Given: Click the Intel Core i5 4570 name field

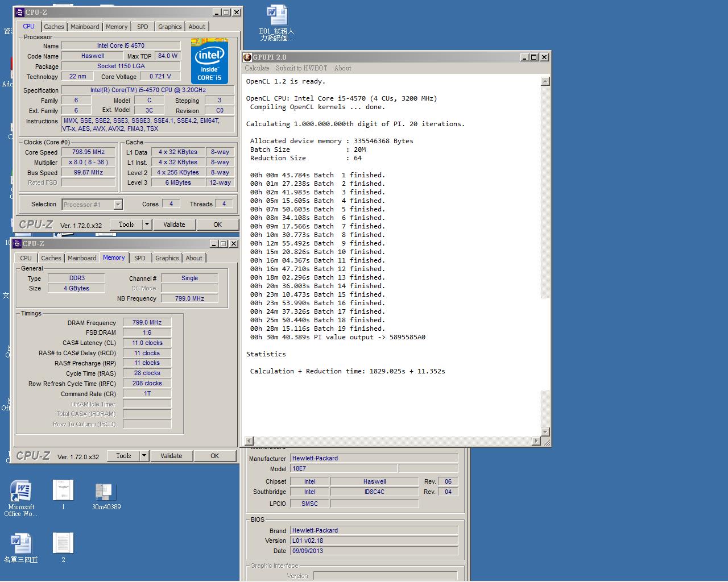Looking at the screenshot, I should point(121,45).
